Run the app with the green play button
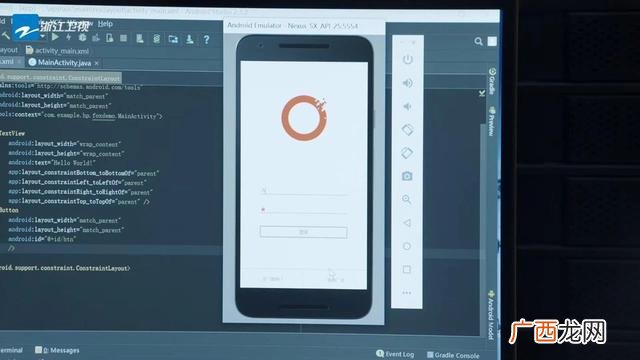 click(x=55, y=37)
